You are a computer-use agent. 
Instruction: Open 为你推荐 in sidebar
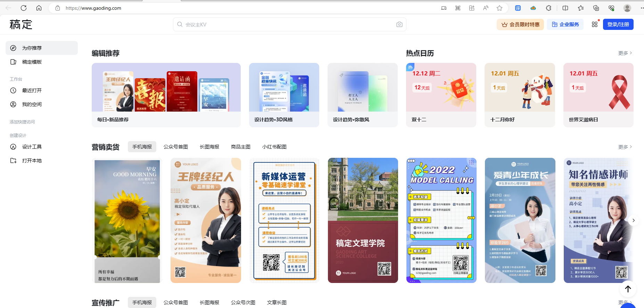tap(42, 48)
